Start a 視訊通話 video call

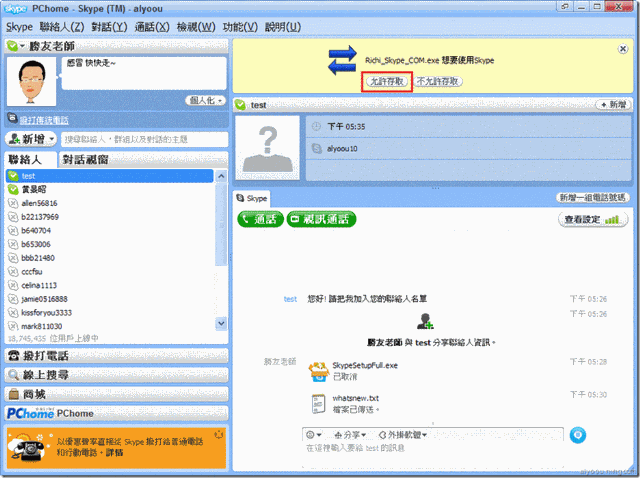(321, 219)
